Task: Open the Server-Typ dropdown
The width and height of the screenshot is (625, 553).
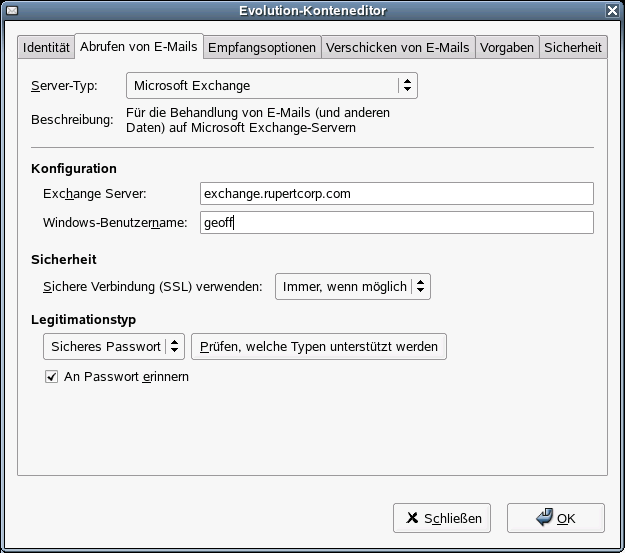Action: (x=271, y=86)
